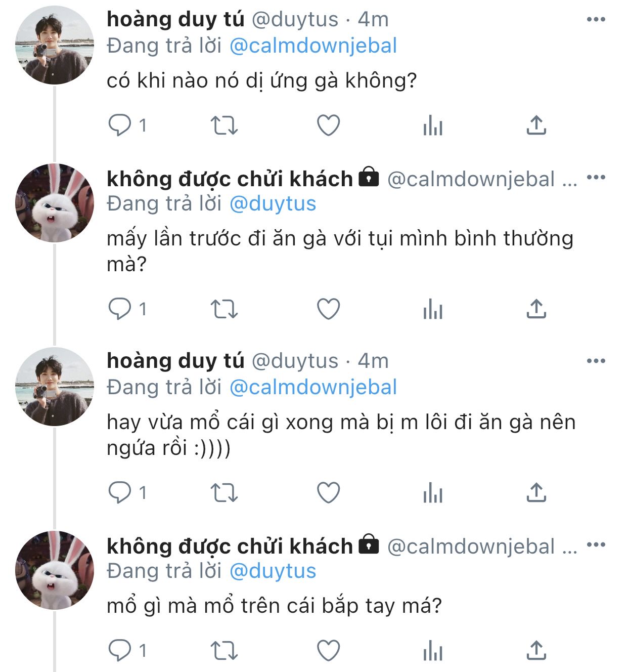628x672 pixels.
Task: Open hoàng duy tú's profile picture on first tweet
Action: [x=55, y=46]
